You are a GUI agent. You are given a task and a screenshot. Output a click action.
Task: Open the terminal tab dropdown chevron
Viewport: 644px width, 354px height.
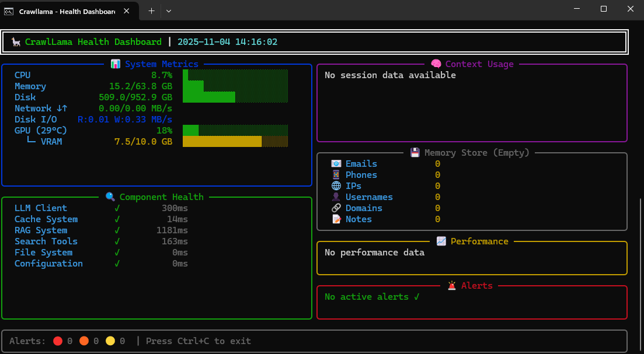pos(169,10)
